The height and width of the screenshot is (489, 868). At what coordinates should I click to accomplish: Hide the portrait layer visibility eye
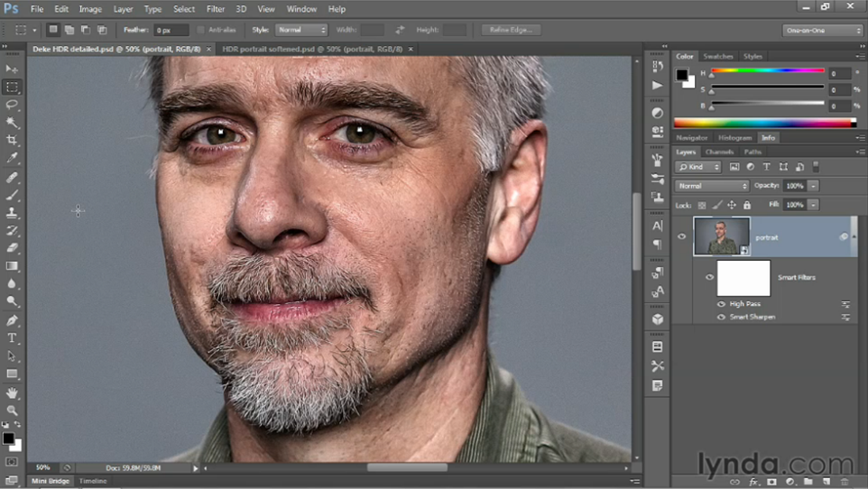pyautogui.click(x=682, y=236)
